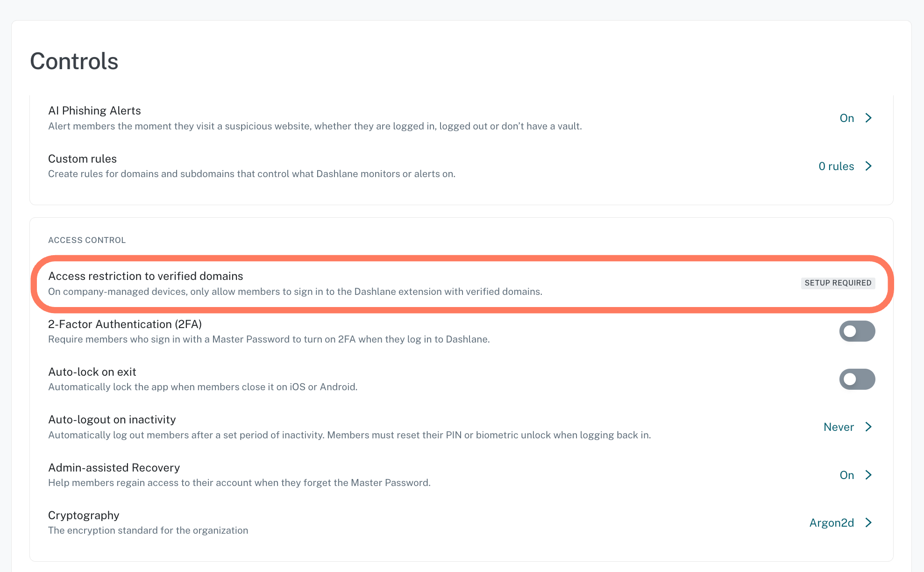Open the Admin-assisted Recovery chevron arrow
The height and width of the screenshot is (572, 924).
[868, 475]
